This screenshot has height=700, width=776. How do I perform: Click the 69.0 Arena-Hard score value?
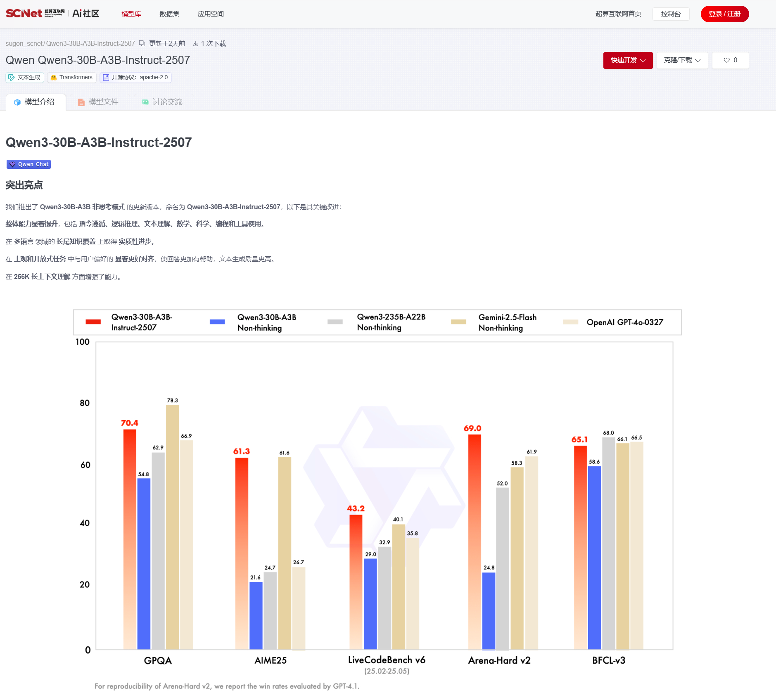point(472,428)
